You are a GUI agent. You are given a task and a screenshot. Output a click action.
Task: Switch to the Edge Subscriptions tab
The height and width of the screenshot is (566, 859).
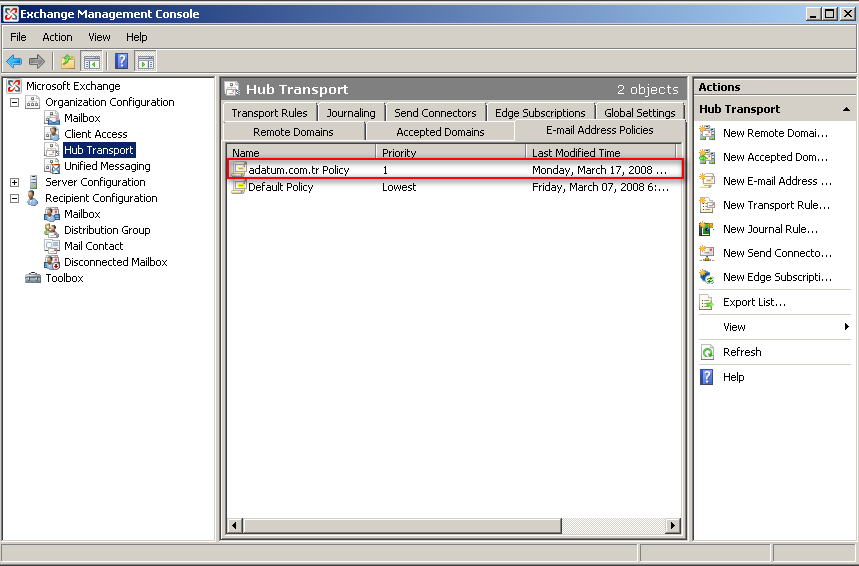point(540,113)
